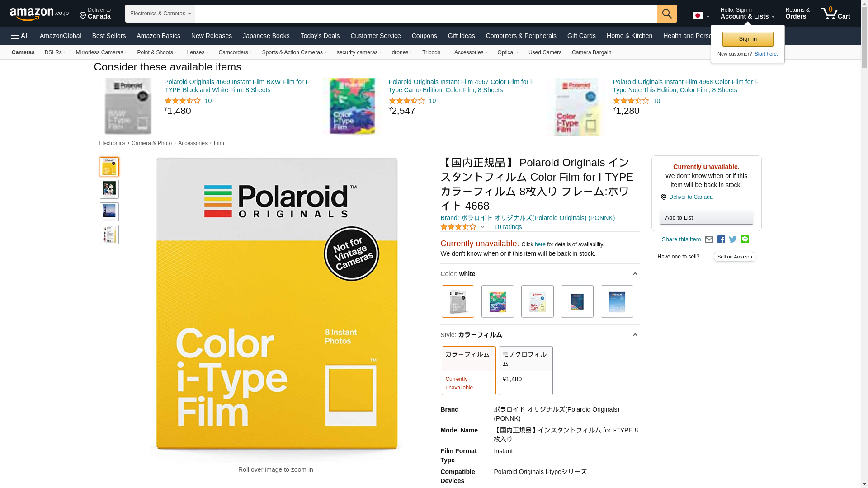Image resolution: width=868 pixels, height=488 pixels.
Task: Select the カラーフィルム style option
Action: point(468,371)
